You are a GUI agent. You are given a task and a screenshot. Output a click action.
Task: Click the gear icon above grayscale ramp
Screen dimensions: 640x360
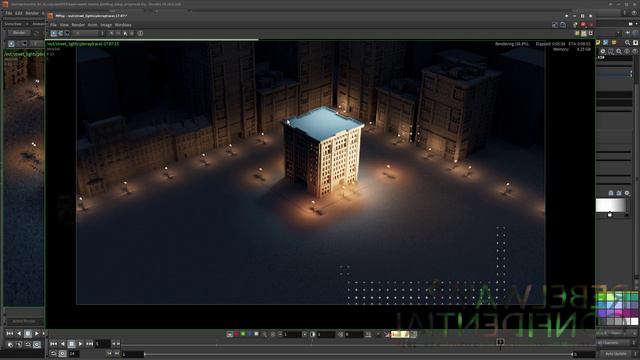pyautogui.click(x=627, y=193)
